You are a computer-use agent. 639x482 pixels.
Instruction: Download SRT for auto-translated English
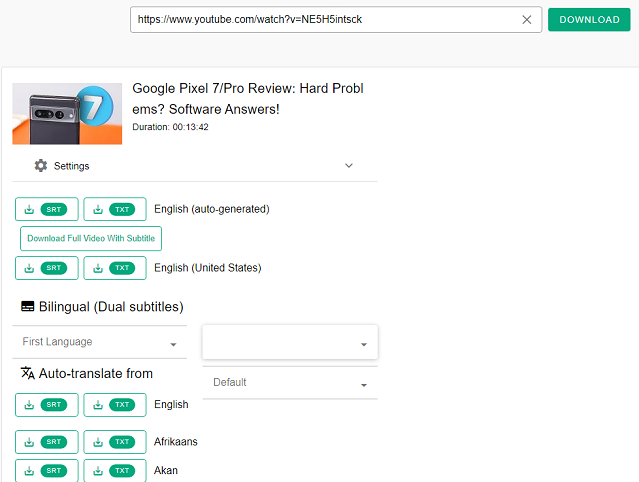click(46, 405)
